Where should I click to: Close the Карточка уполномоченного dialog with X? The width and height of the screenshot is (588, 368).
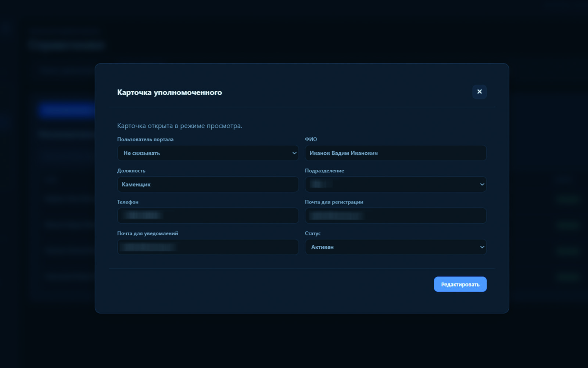click(479, 92)
